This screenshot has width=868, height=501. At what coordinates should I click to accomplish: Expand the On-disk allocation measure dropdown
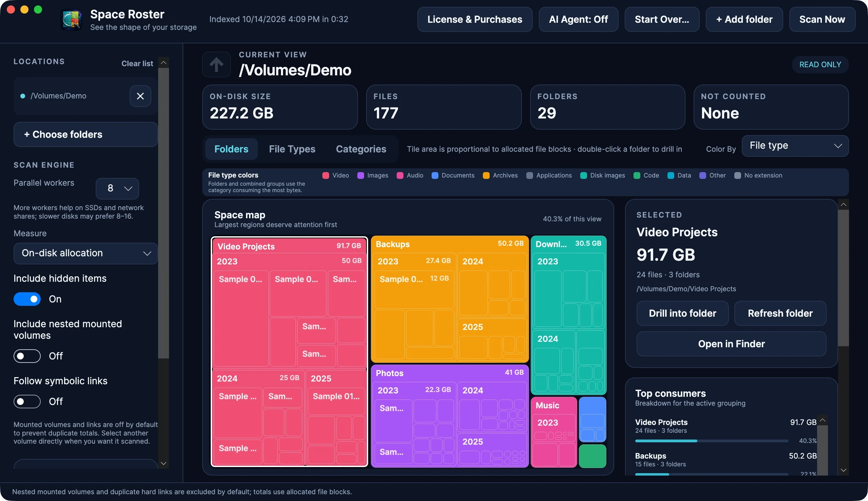(x=86, y=253)
